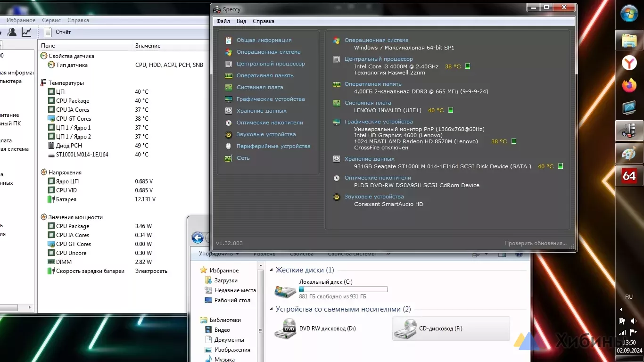Open Периферийные устройства in Speccy sidebar

coord(273,146)
